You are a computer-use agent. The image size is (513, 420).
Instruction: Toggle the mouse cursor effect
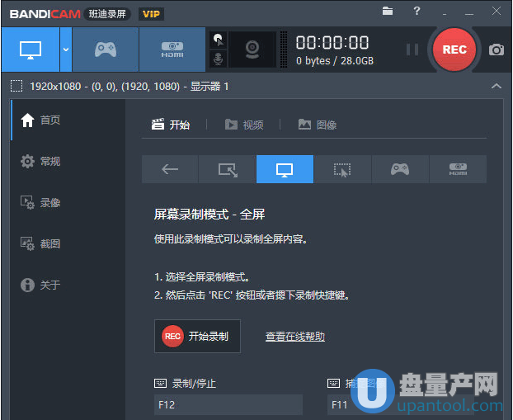pos(218,39)
